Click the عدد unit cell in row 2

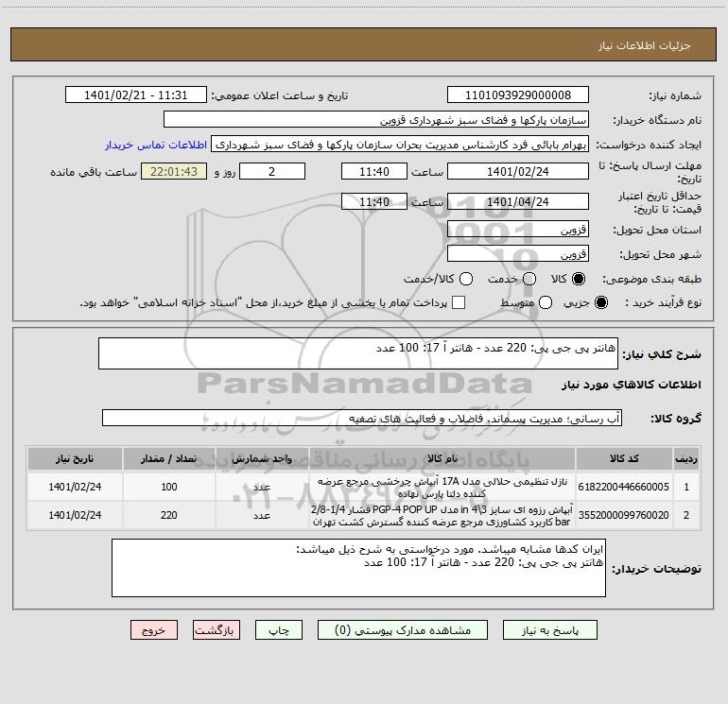(x=262, y=515)
